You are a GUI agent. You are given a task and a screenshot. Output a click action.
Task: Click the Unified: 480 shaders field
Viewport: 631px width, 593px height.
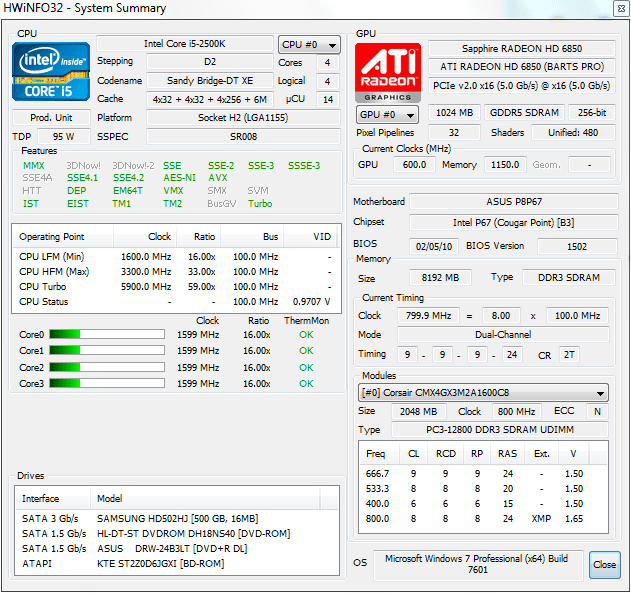point(573,132)
